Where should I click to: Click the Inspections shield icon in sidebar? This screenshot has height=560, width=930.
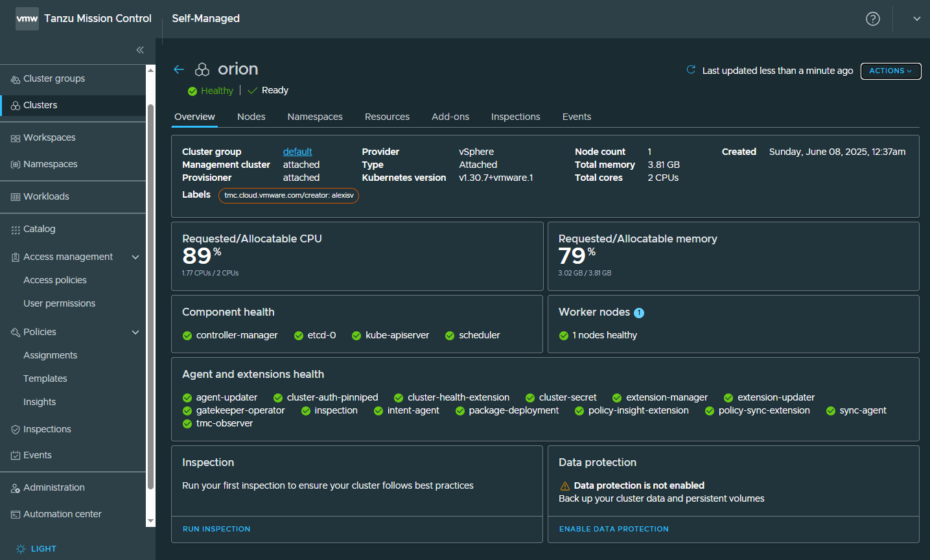16,430
